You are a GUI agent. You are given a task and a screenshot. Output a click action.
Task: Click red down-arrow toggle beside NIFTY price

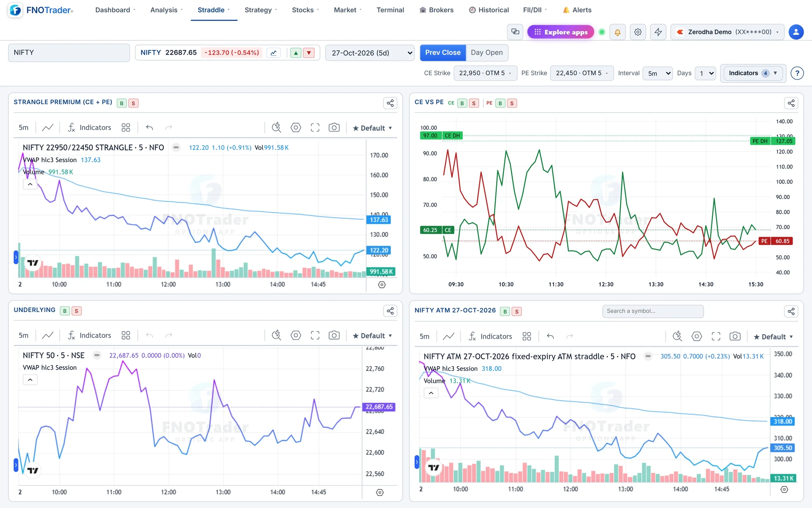[309, 53]
